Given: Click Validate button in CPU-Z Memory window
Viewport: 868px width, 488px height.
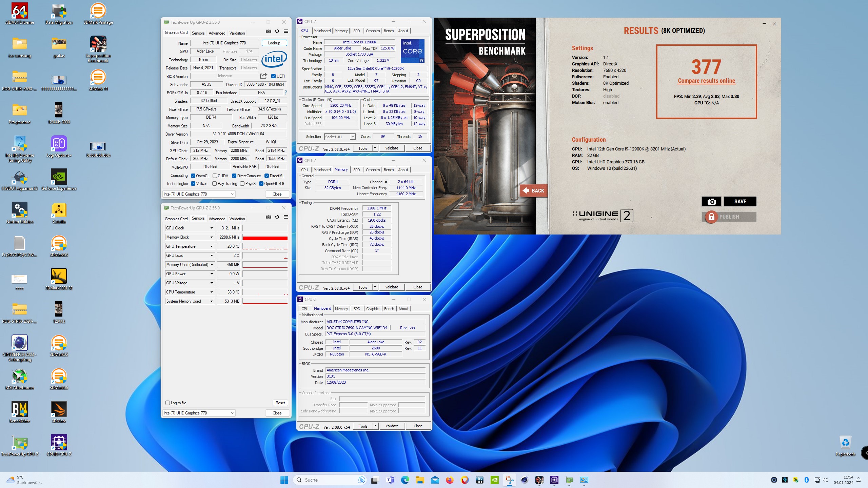Looking at the screenshot, I should click(x=392, y=287).
